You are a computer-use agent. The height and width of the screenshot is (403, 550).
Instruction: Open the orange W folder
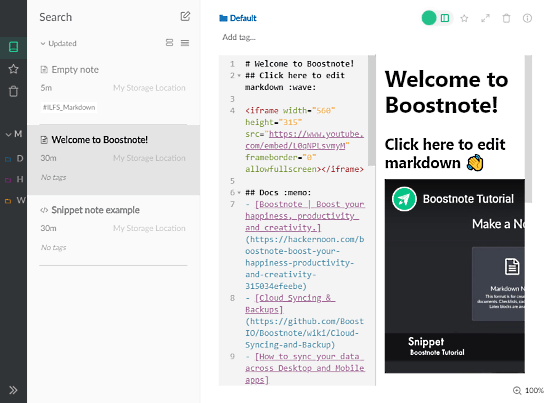click(14, 201)
